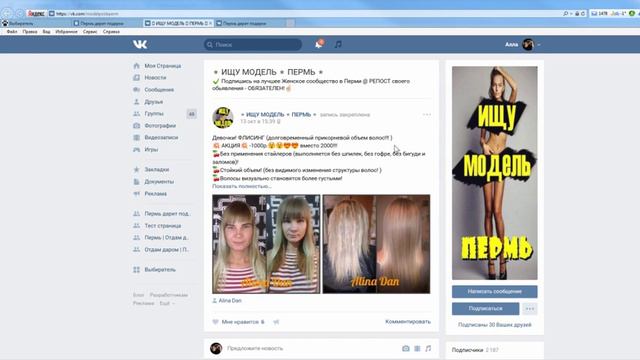Open the Справка menu
640x360 pixels.
click(111, 31)
